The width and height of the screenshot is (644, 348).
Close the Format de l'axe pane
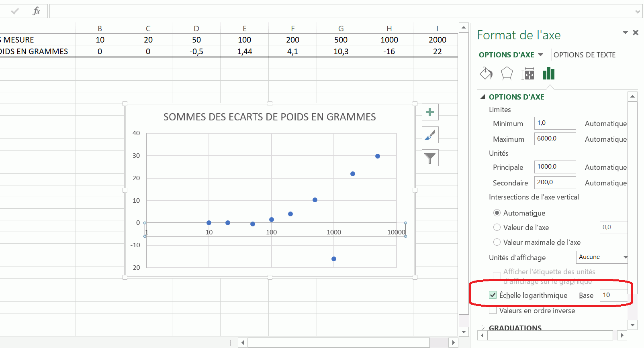635,33
